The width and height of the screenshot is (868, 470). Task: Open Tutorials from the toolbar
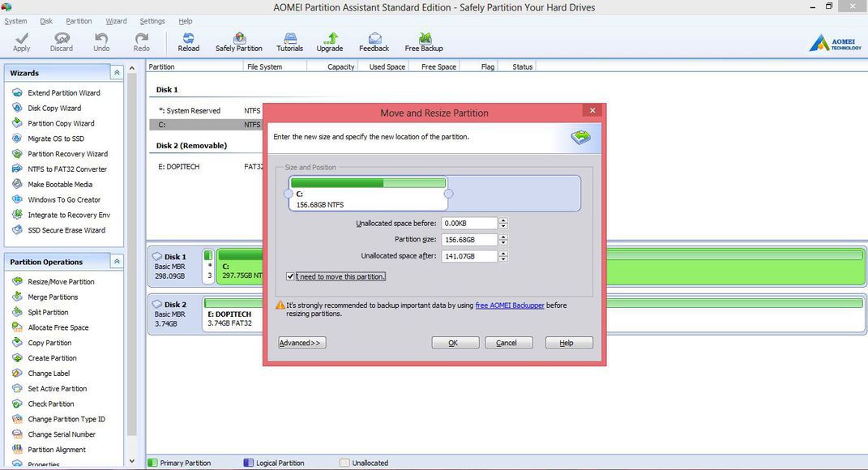[x=289, y=42]
